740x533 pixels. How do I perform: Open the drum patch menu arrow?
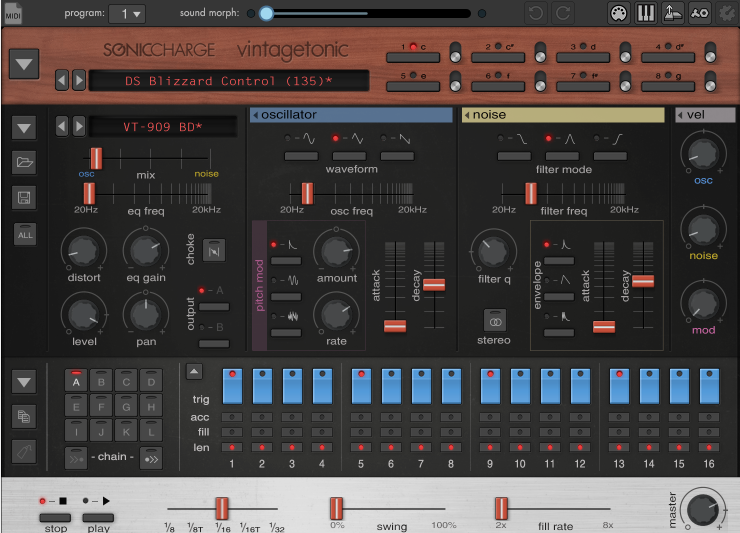24,127
